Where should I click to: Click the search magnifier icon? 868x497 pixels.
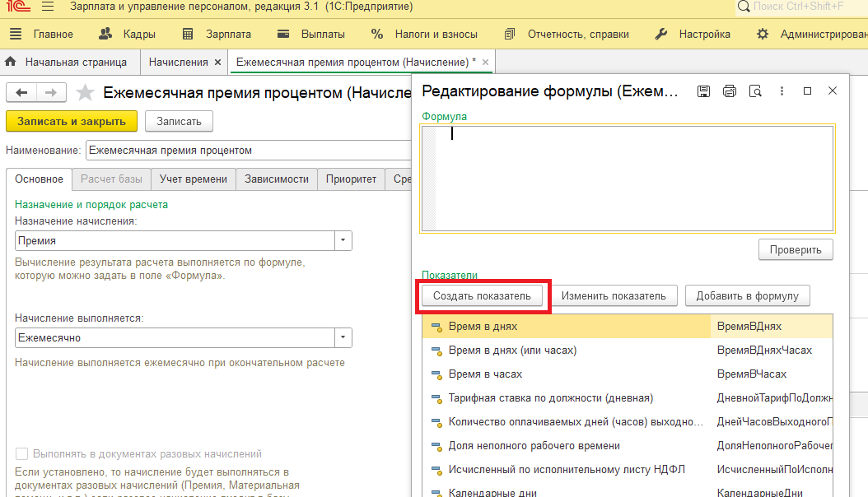(x=744, y=7)
